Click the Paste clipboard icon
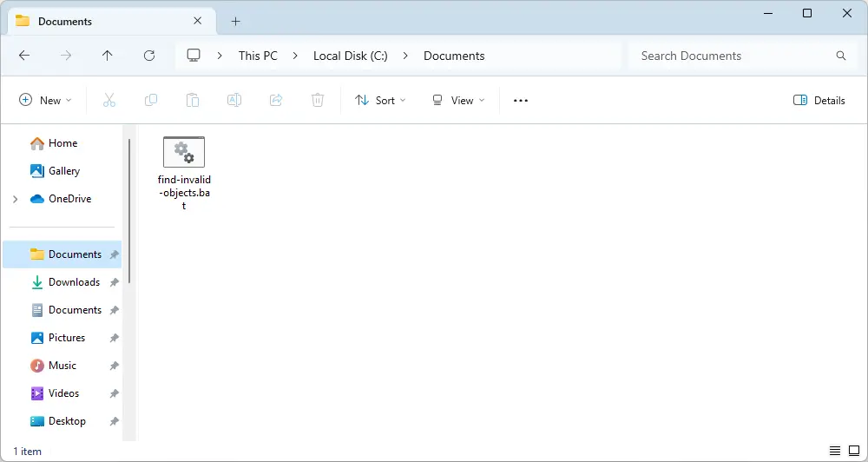 (x=193, y=100)
